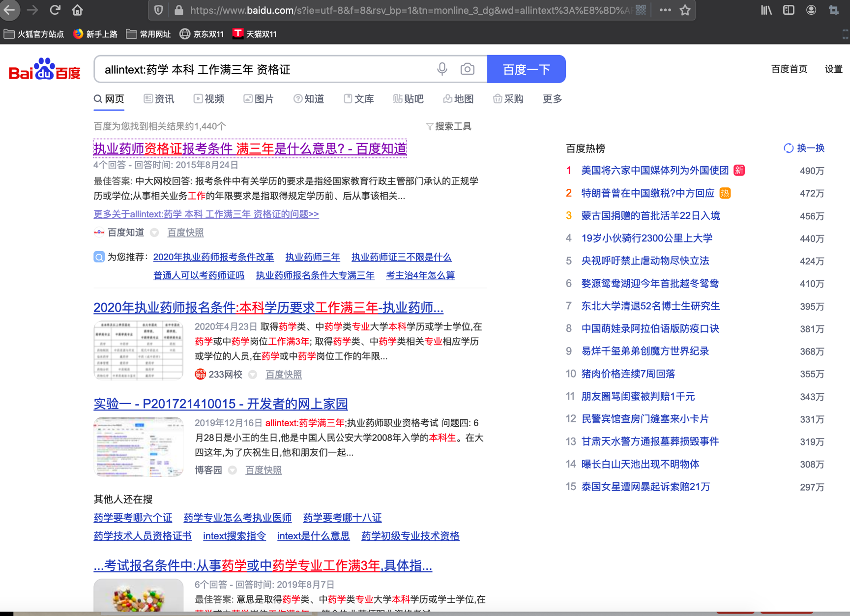Bookmark this page with the star

685,10
